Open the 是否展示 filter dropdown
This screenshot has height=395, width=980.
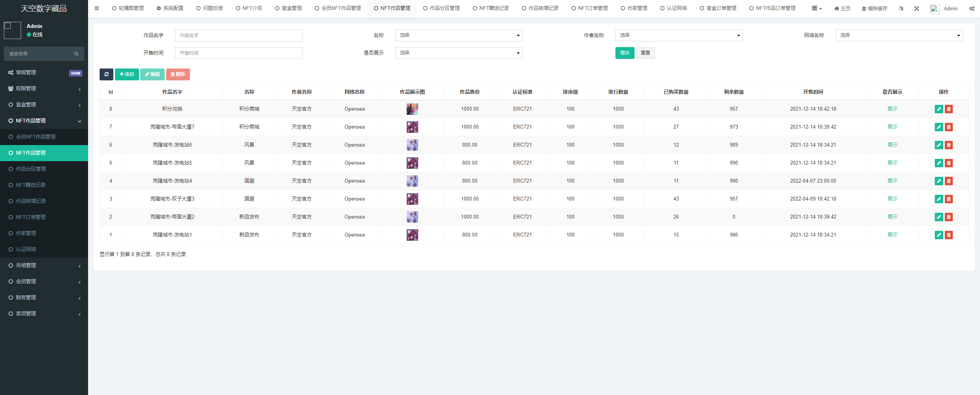point(458,53)
